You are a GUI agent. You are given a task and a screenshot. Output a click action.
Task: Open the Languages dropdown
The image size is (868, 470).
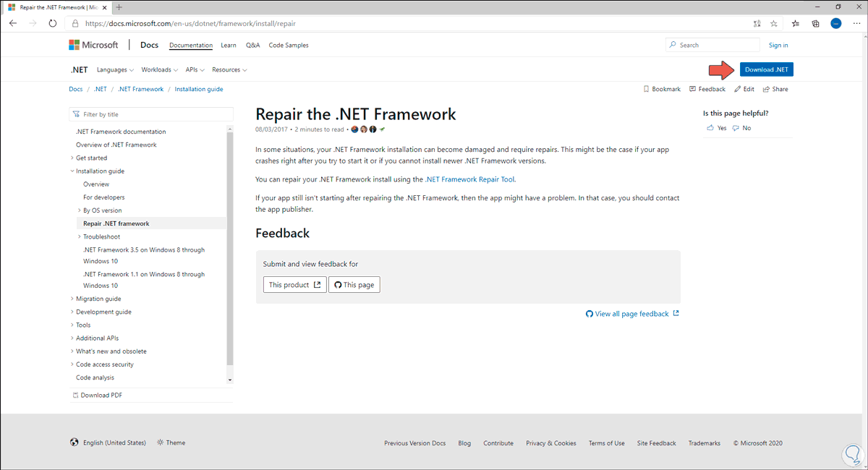pyautogui.click(x=115, y=70)
